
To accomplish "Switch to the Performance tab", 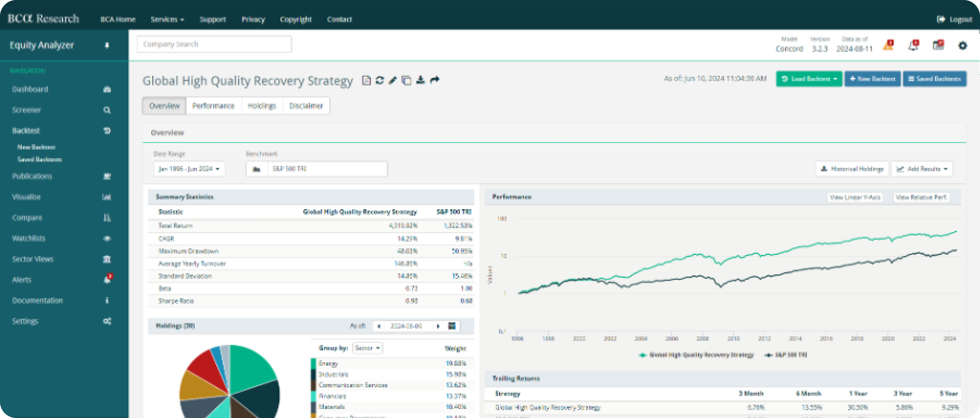I will point(214,106).
